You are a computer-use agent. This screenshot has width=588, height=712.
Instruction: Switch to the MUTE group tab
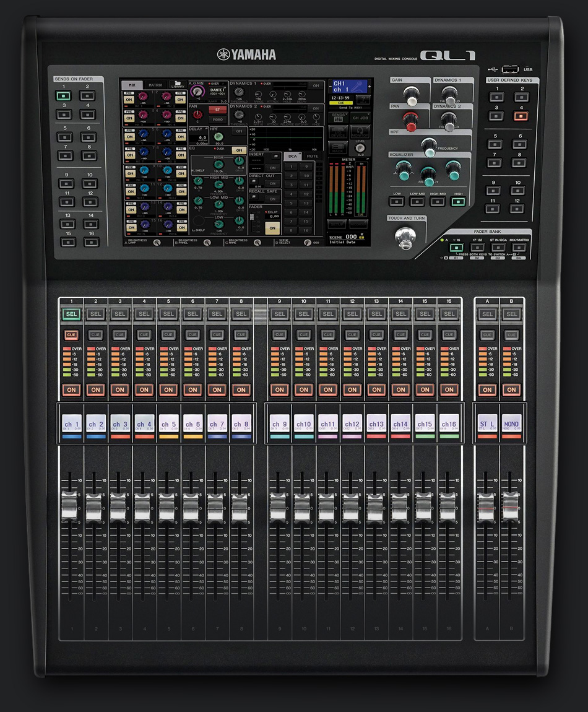313,156
